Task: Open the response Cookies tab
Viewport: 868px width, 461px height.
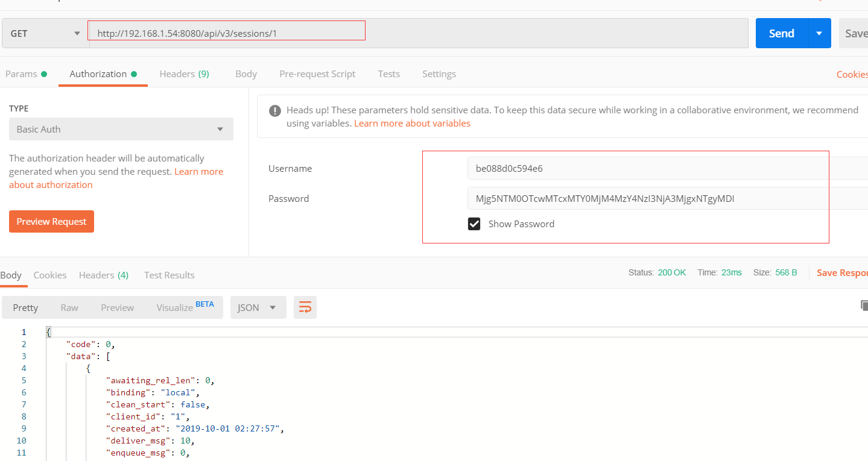Action: tap(50, 275)
